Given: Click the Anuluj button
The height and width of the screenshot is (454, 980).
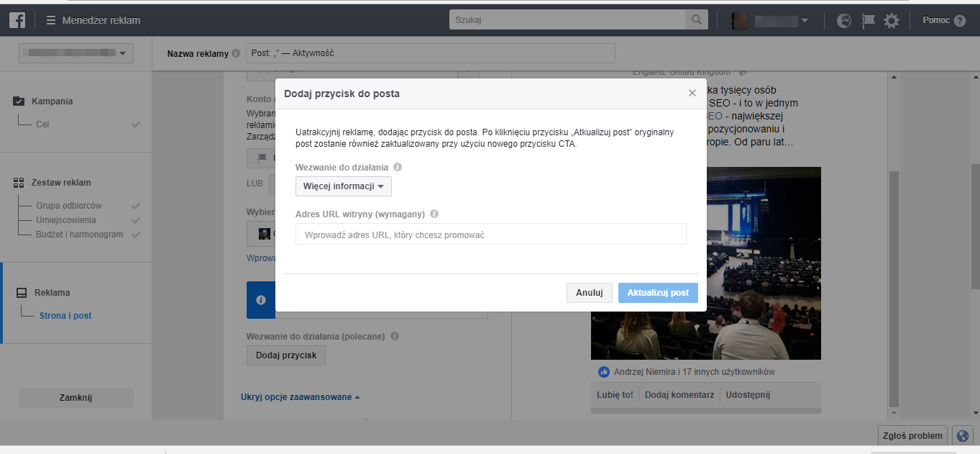Looking at the screenshot, I should [590, 293].
